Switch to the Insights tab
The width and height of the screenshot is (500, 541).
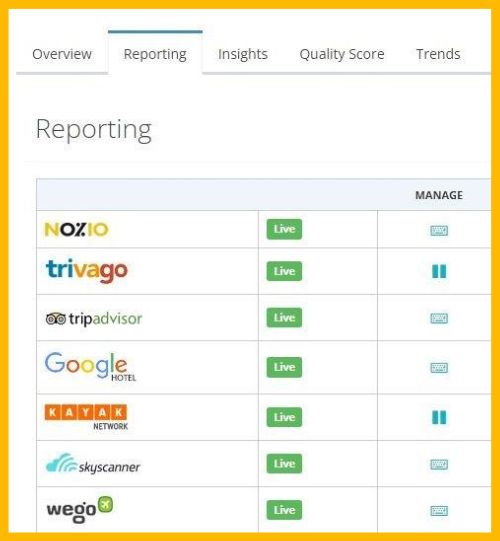(243, 54)
